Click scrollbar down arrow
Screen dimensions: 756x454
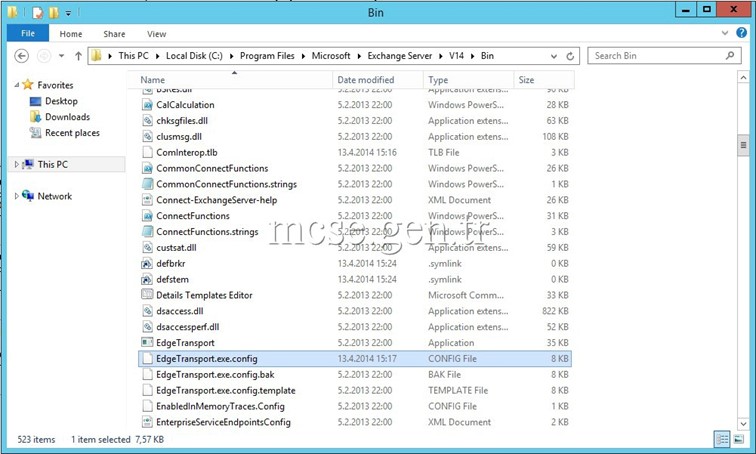(x=743, y=424)
